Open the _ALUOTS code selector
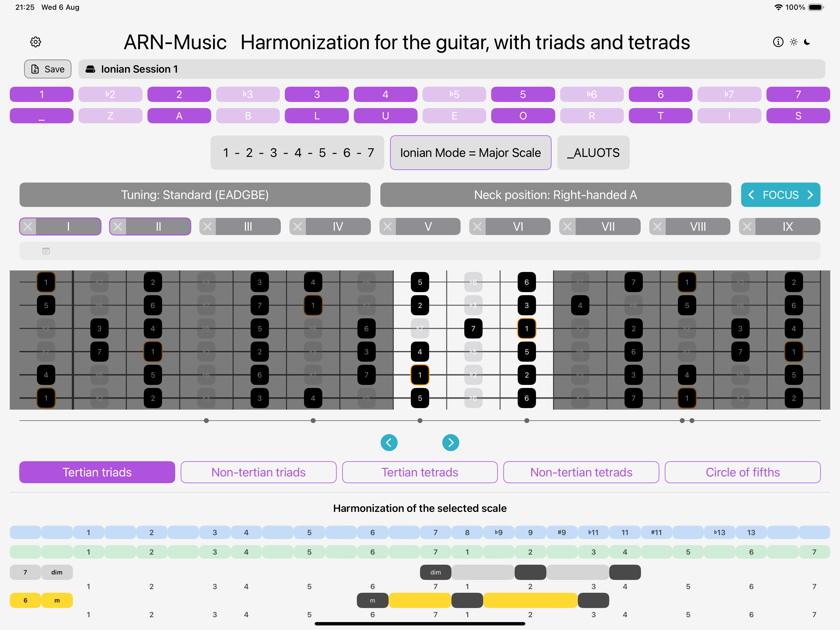Image resolution: width=840 pixels, height=630 pixels. (x=593, y=153)
